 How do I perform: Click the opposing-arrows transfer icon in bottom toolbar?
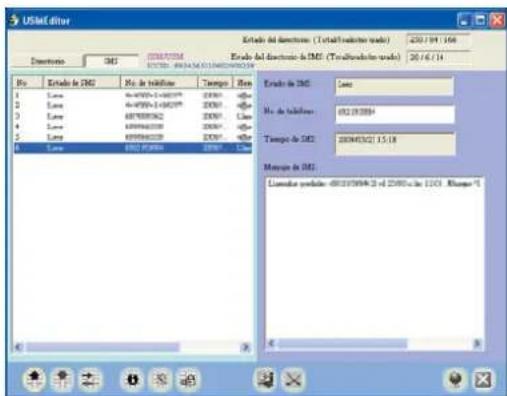pyautogui.click(x=90, y=379)
